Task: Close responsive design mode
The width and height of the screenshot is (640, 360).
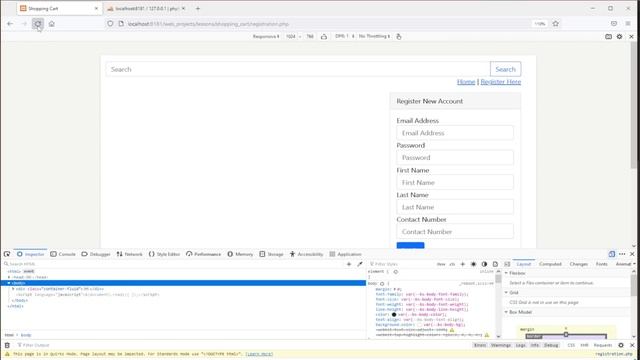Action: (631, 36)
